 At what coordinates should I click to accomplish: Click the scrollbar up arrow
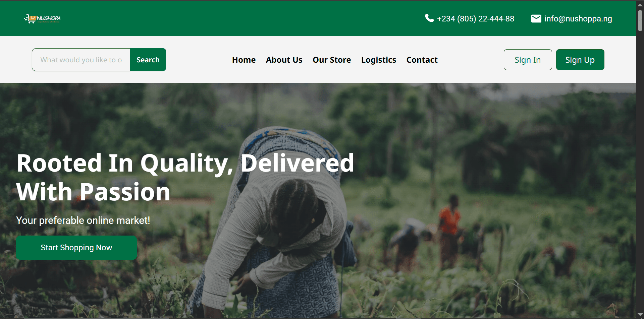(640, 5)
